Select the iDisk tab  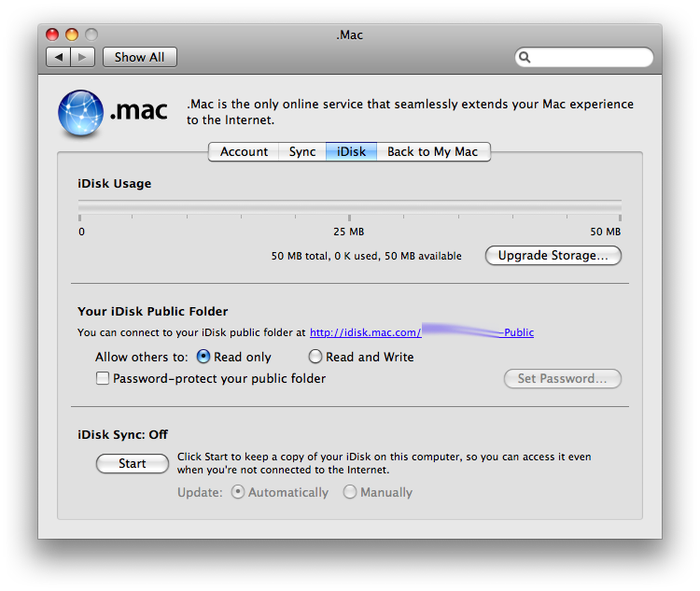click(x=351, y=152)
